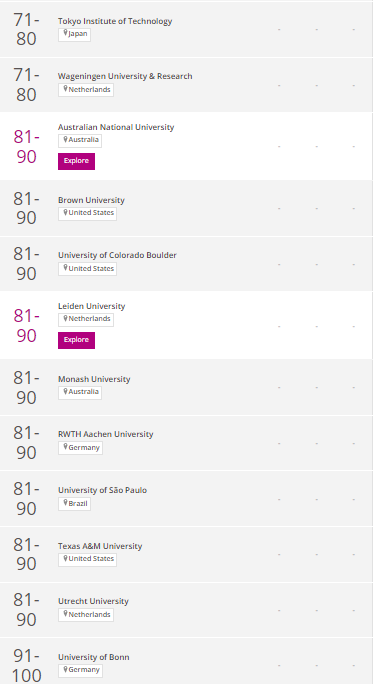Click the University of São Paulo title
374x684 pixels.
point(102,490)
